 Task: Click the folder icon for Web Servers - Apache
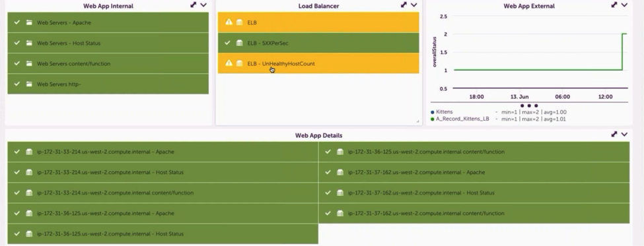tap(29, 22)
